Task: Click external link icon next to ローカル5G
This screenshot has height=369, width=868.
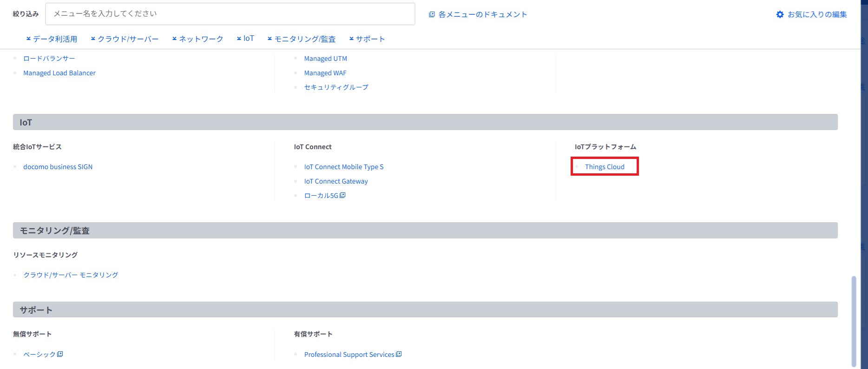Action: click(343, 195)
